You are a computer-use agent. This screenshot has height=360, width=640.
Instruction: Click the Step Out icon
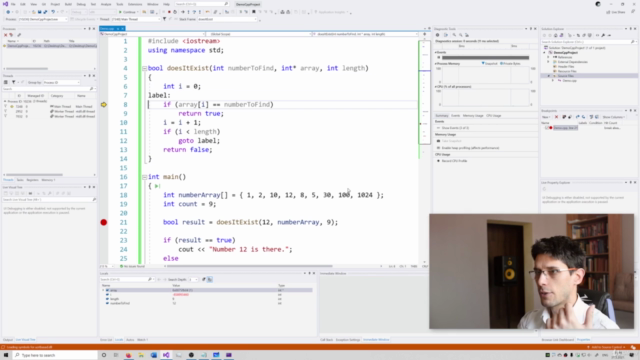[x=200, y=12]
